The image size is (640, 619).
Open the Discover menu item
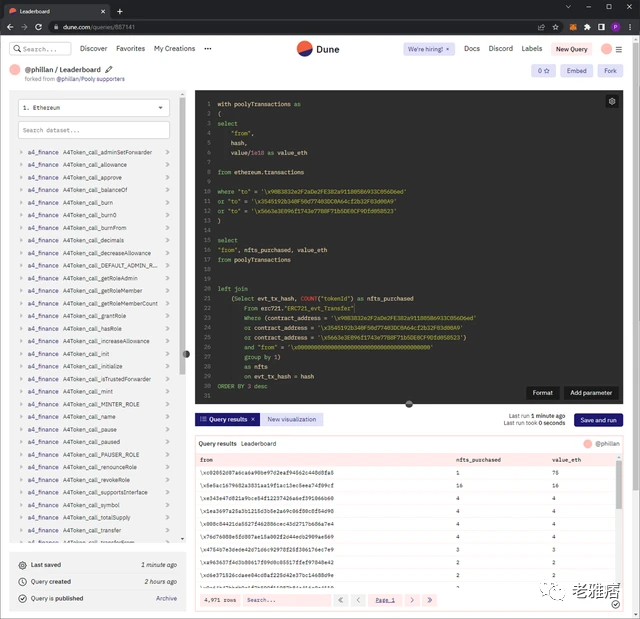pyautogui.click(x=93, y=49)
